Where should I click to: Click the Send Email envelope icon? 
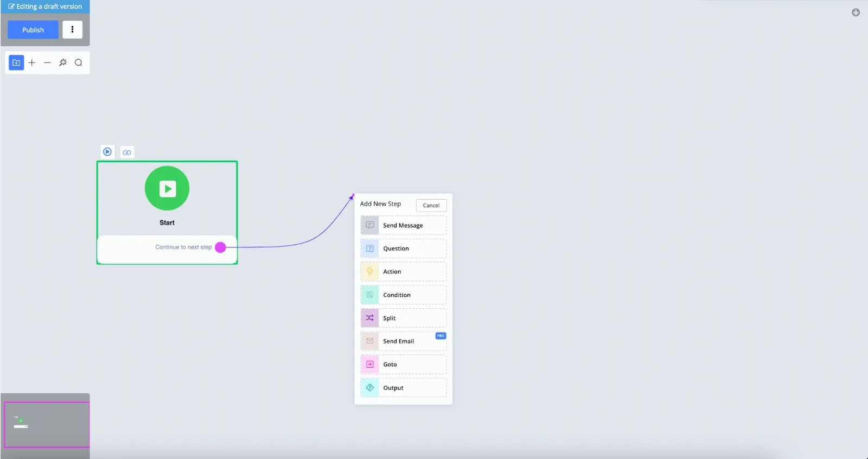pos(370,341)
